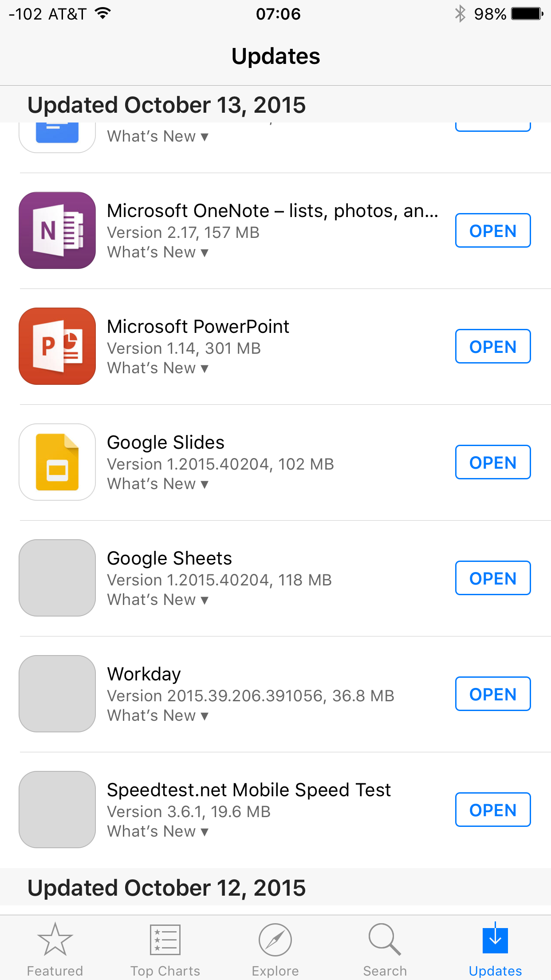The height and width of the screenshot is (980, 551).
Task: Tap the Bluetooth icon in status bar
Action: pos(460,14)
